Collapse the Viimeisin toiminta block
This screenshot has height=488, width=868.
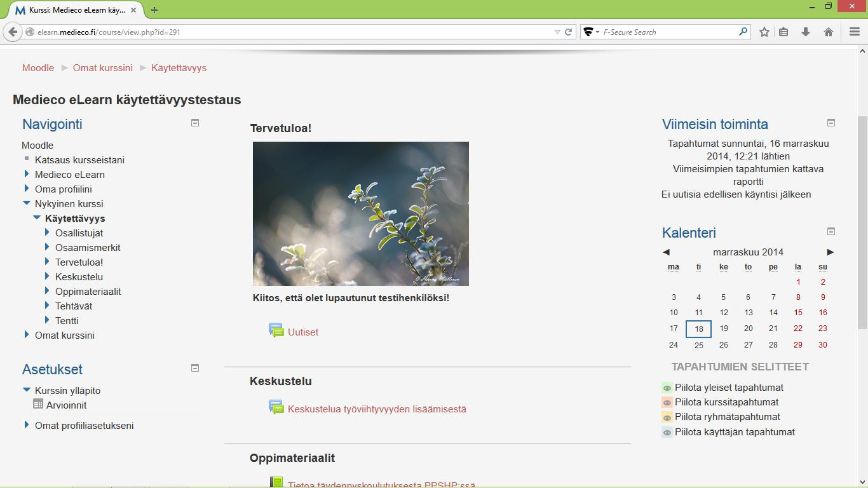pyautogui.click(x=831, y=123)
